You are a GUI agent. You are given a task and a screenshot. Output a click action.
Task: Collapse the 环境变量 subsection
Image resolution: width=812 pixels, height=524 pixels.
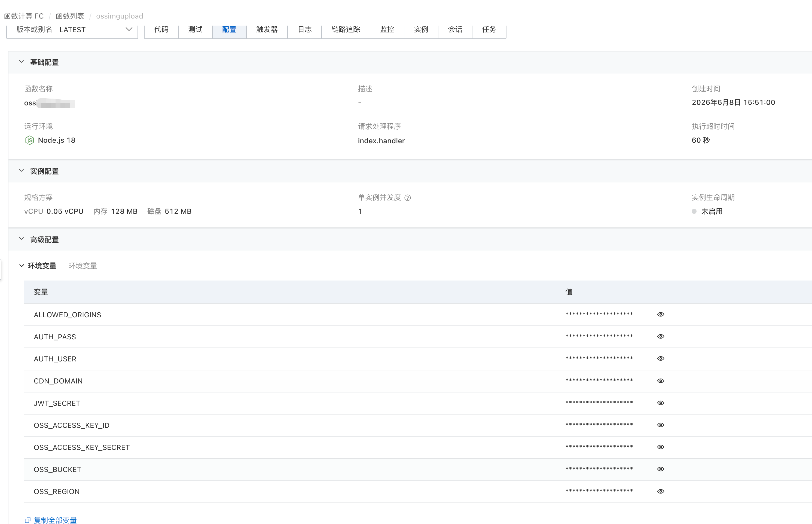(x=22, y=266)
